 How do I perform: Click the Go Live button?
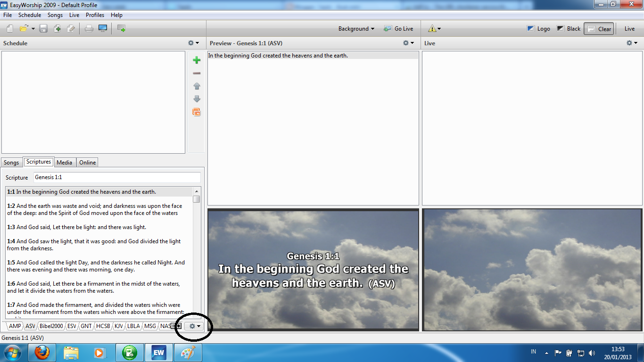(x=398, y=29)
